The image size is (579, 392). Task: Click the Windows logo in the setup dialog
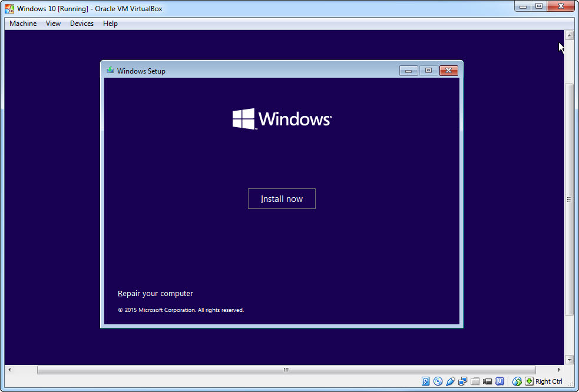282,119
